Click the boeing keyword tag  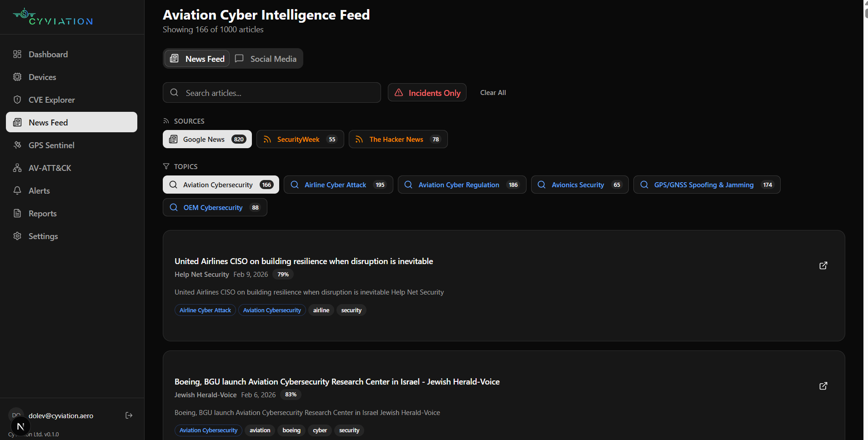[x=291, y=430]
